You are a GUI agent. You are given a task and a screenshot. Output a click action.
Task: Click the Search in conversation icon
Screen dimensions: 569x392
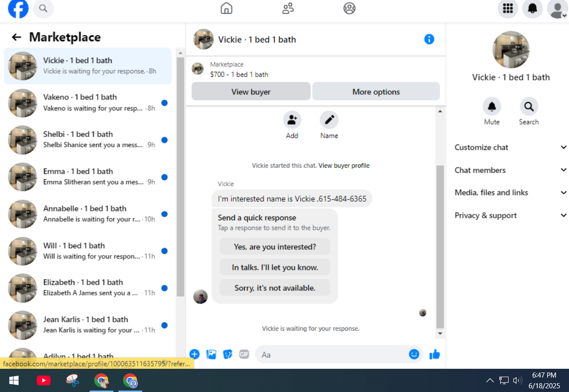(x=529, y=107)
